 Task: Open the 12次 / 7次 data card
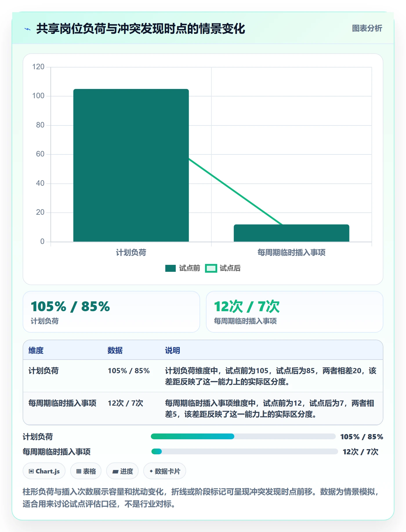pos(295,312)
